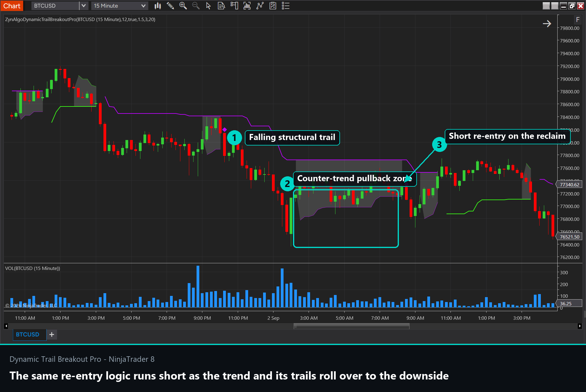Click the horizontal time scrollbar thumb

point(351,326)
